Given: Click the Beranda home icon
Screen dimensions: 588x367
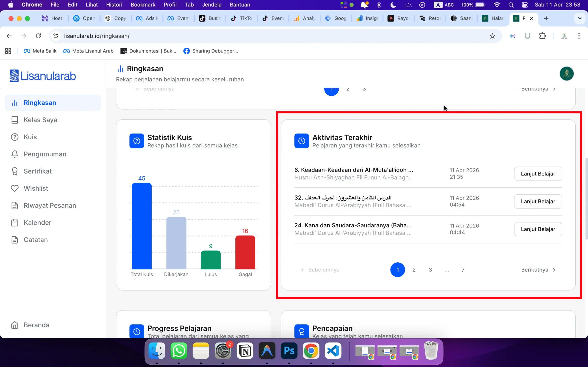Looking at the screenshot, I should [14, 325].
